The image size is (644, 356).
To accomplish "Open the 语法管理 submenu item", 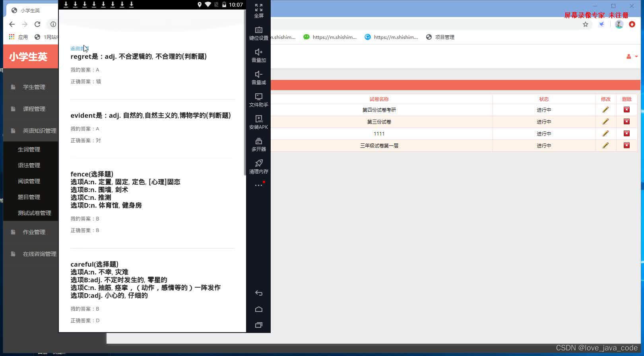I will coord(29,165).
